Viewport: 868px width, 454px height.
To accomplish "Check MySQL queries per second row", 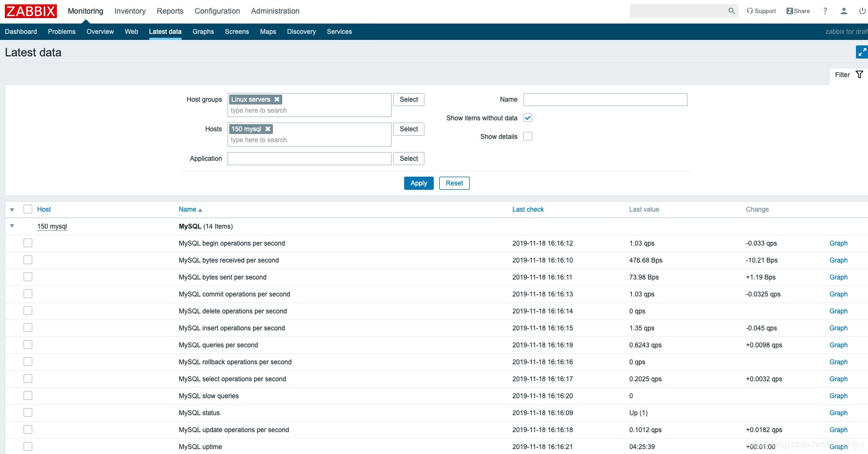I will tap(28, 345).
